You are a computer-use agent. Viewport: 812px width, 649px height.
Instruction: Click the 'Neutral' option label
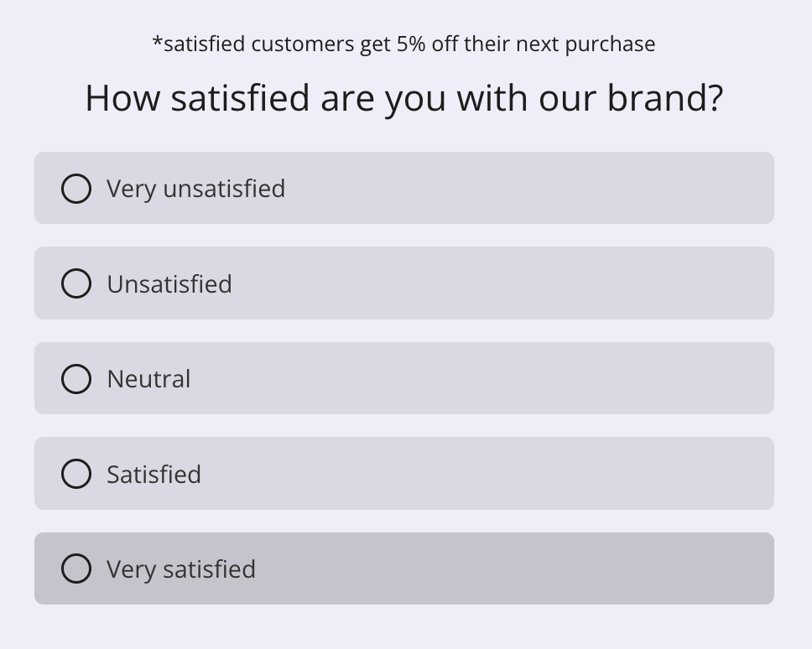click(x=148, y=379)
